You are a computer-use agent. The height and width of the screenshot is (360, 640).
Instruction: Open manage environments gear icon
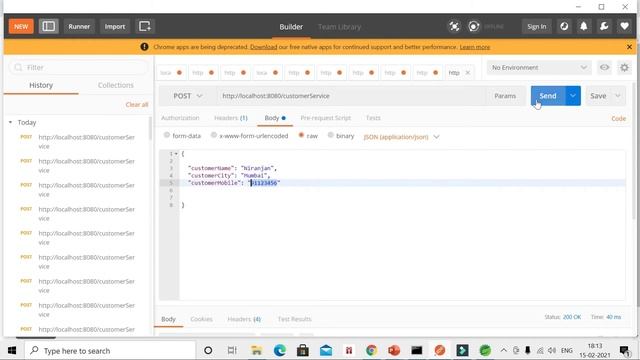click(x=624, y=67)
